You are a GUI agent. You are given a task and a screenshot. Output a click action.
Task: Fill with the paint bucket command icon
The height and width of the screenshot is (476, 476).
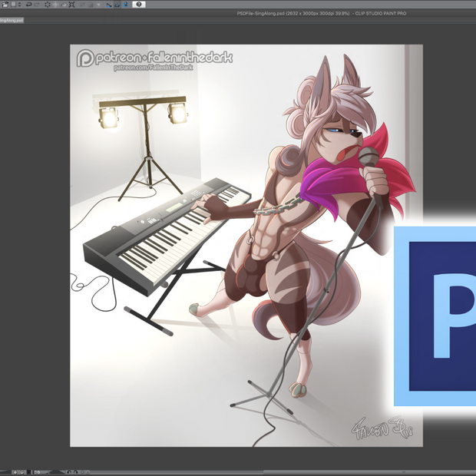pyautogui.click(x=64, y=5)
